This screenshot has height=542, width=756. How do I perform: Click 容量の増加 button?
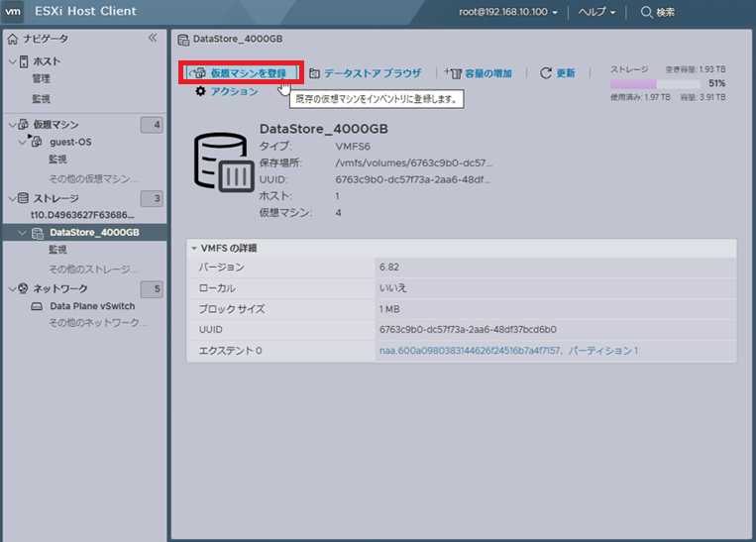[478, 73]
